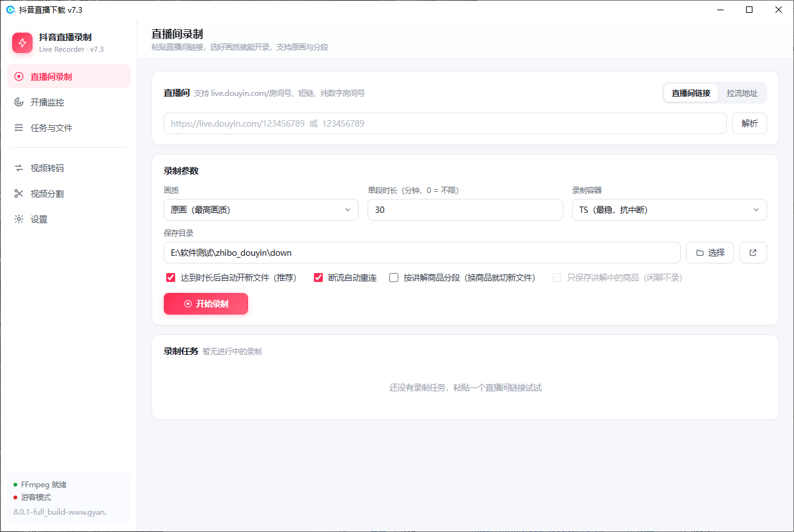
Task: Disable the 断流自动重连 checkbox
Action: pos(318,278)
